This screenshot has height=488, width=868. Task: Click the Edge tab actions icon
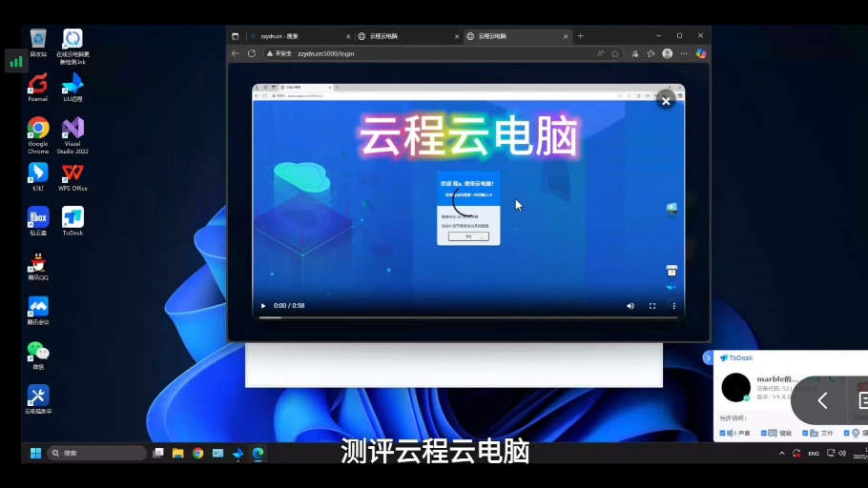(236, 36)
